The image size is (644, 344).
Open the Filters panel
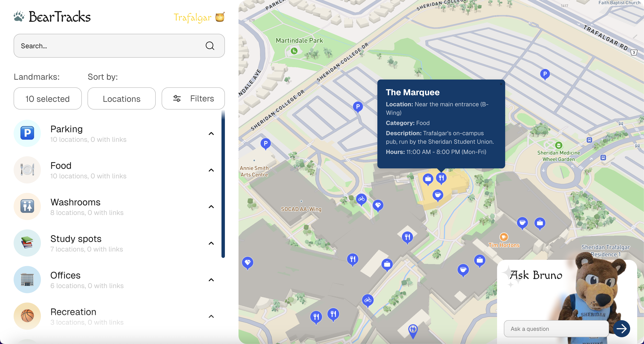(193, 99)
